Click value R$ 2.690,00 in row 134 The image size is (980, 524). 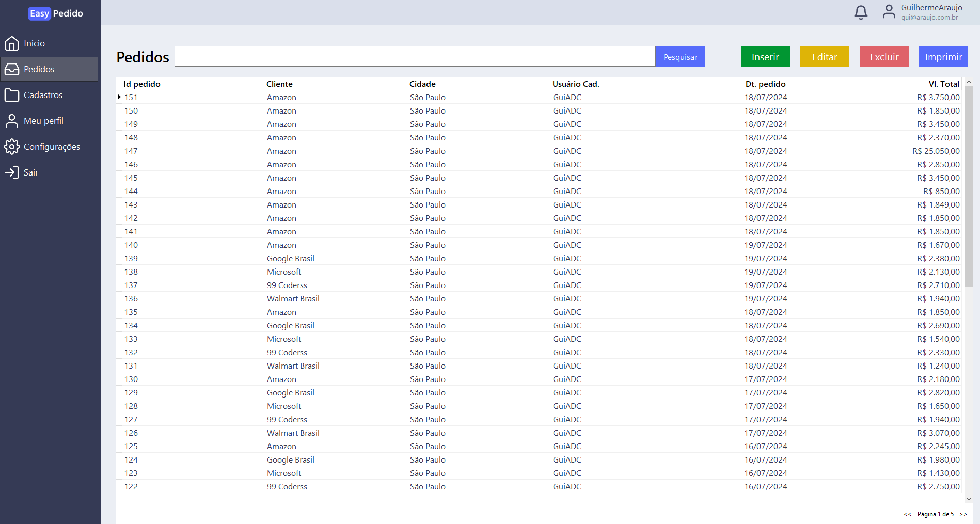pyautogui.click(x=939, y=325)
